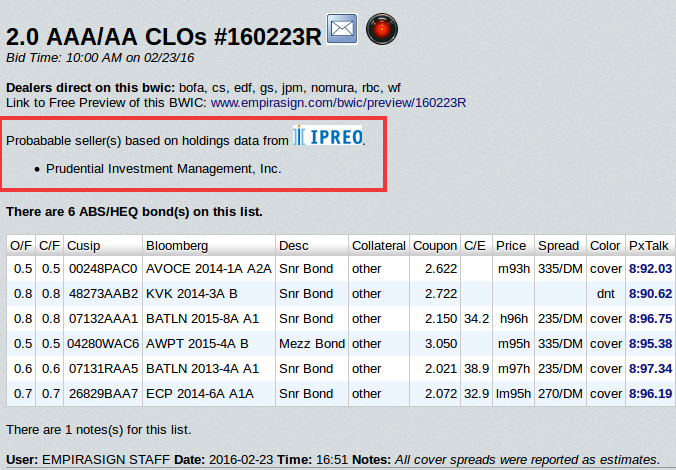Viewport: 676px width, 470px height.
Task: Open PxTalk 8:96.75 link
Action: click(x=650, y=319)
